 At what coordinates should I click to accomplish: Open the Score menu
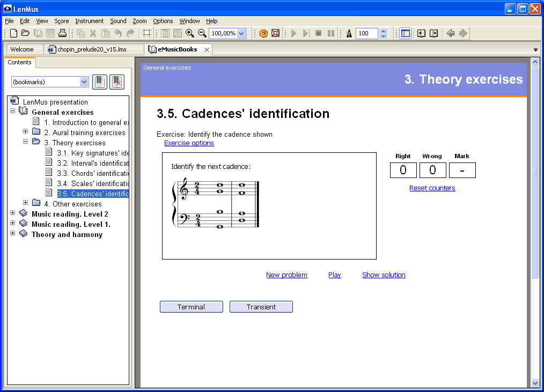(61, 21)
